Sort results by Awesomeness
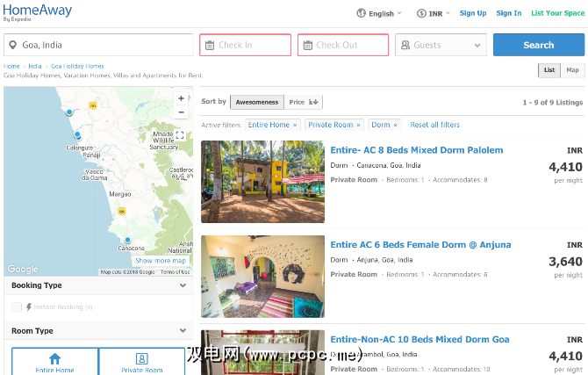The height and width of the screenshot is (375, 588). (x=257, y=102)
